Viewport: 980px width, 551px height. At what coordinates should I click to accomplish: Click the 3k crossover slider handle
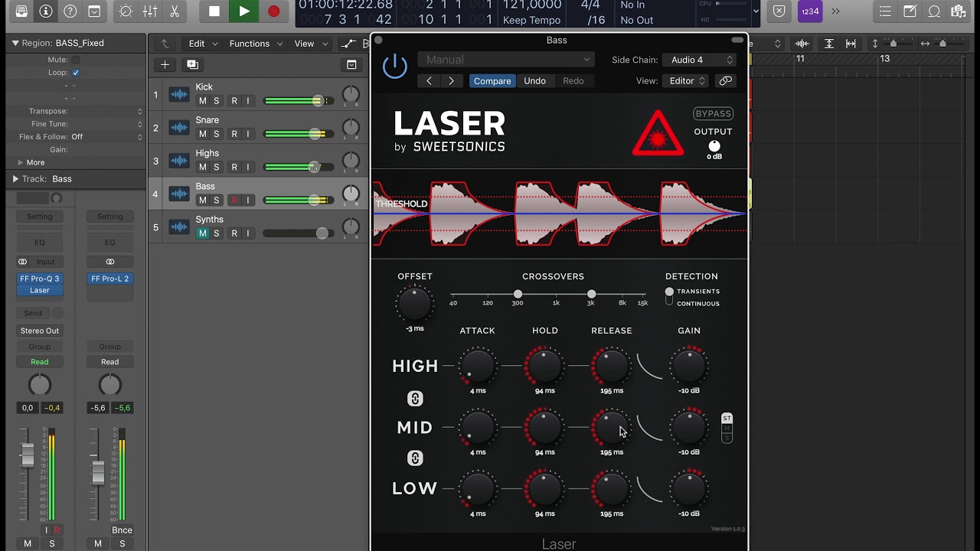[591, 294]
